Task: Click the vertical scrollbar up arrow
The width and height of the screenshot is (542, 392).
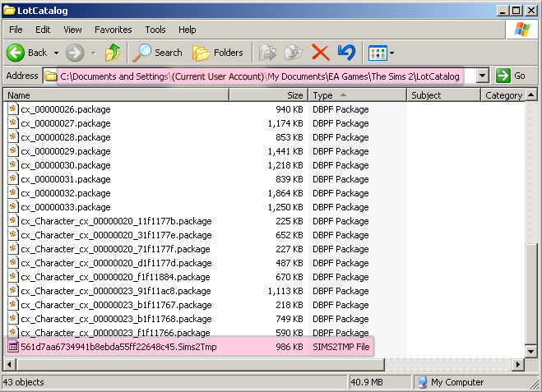Action: point(531,95)
